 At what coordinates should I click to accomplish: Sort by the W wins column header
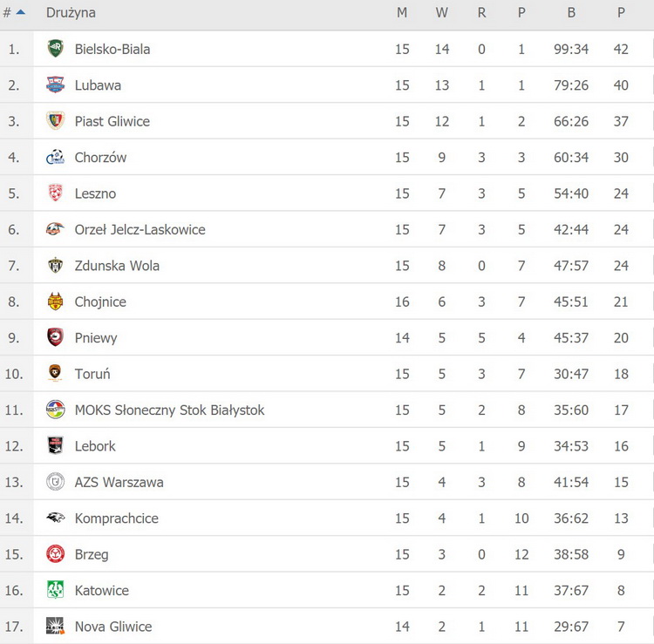(x=441, y=13)
